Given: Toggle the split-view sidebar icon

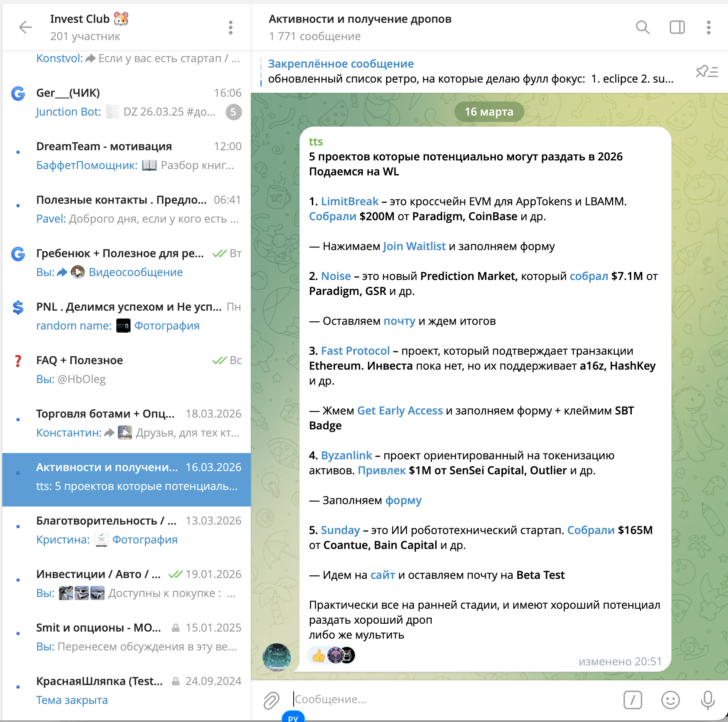Looking at the screenshot, I should coord(677,28).
